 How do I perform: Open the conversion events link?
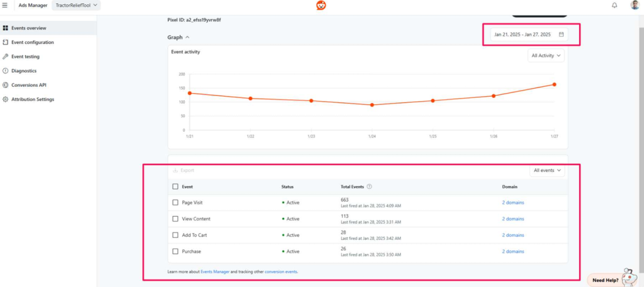(281, 271)
